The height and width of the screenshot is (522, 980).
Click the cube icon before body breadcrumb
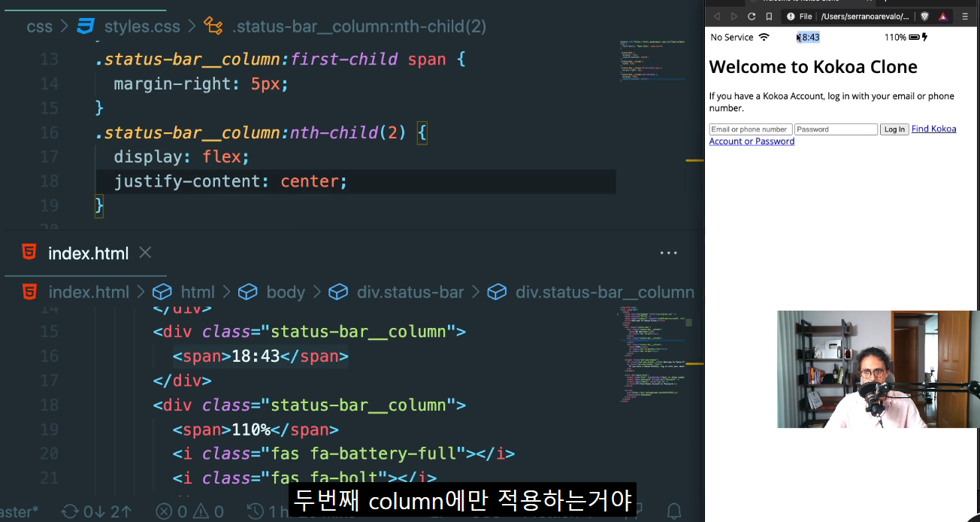point(248,292)
